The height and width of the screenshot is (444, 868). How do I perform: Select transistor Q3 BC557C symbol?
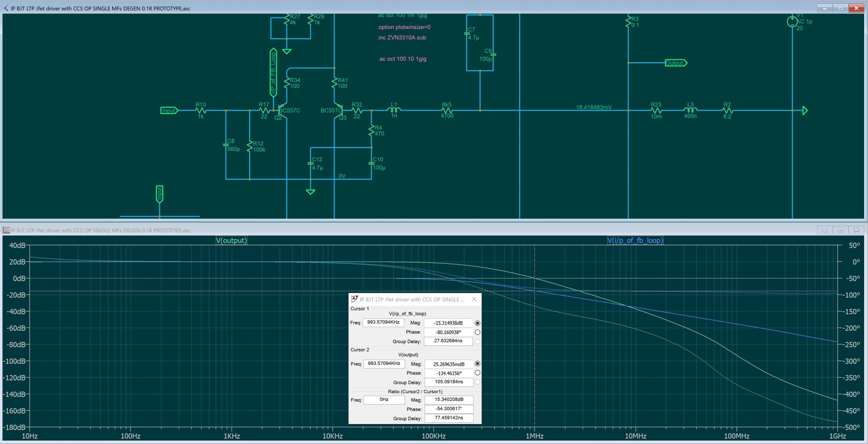point(338,111)
